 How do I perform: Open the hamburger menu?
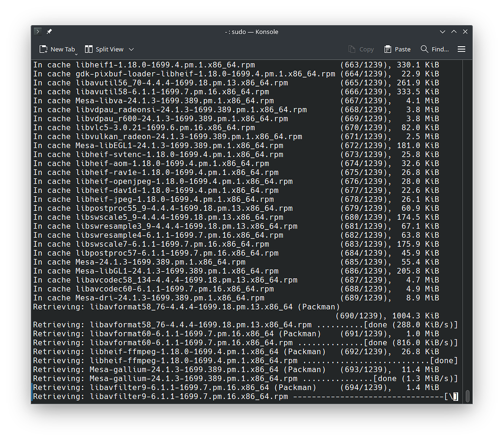(461, 49)
